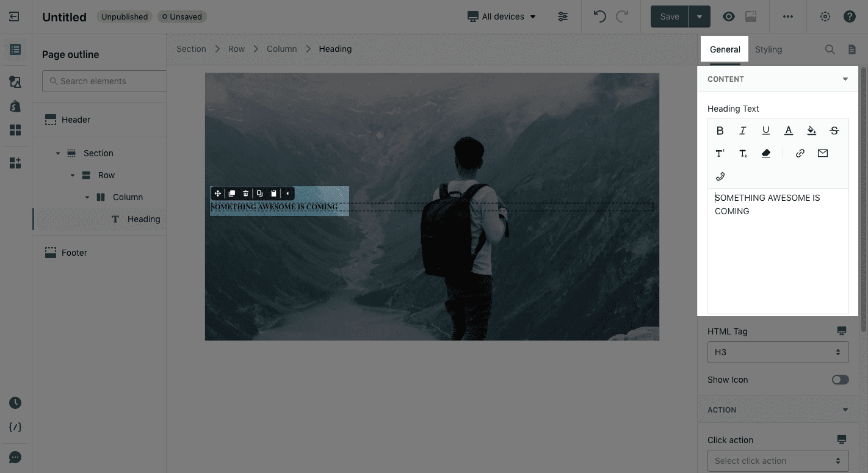Screen dimensions: 868x473
Task: Clear formatting with eraser tool
Action: coord(765,153)
